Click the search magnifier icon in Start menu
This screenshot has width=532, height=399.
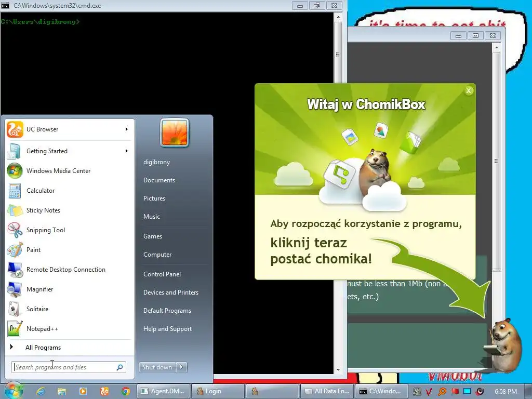click(x=120, y=367)
